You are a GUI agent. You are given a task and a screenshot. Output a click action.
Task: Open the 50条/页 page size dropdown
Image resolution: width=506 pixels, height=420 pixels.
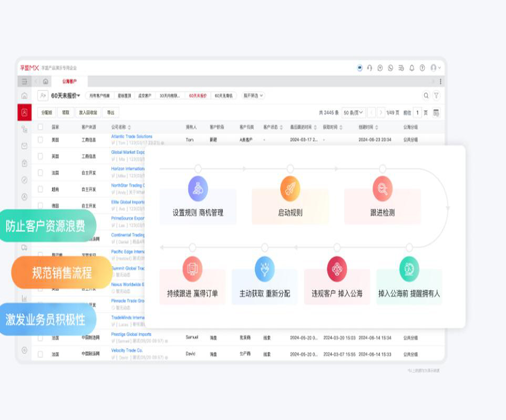tap(353, 112)
